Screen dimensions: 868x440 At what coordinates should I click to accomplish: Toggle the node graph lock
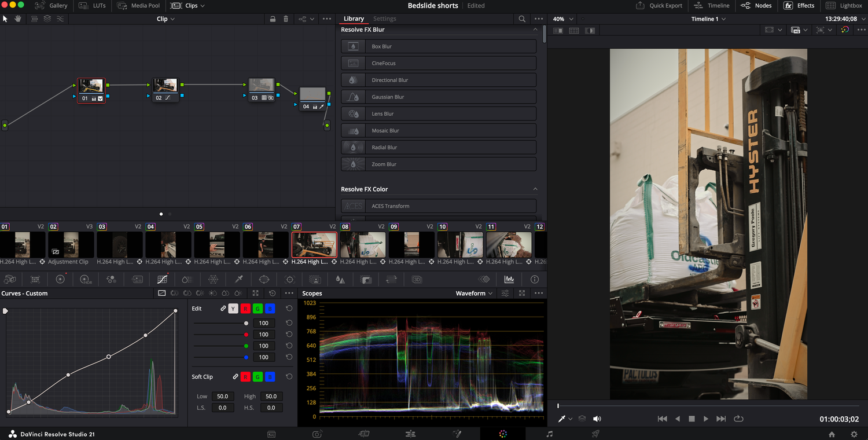click(x=273, y=19)
